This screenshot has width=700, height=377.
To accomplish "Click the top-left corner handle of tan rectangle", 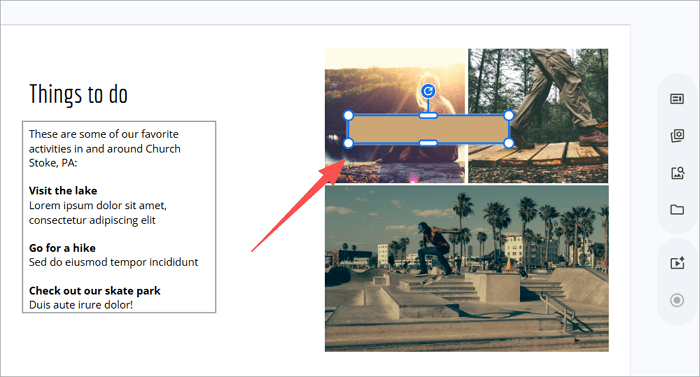I will [x=349, y=116].
